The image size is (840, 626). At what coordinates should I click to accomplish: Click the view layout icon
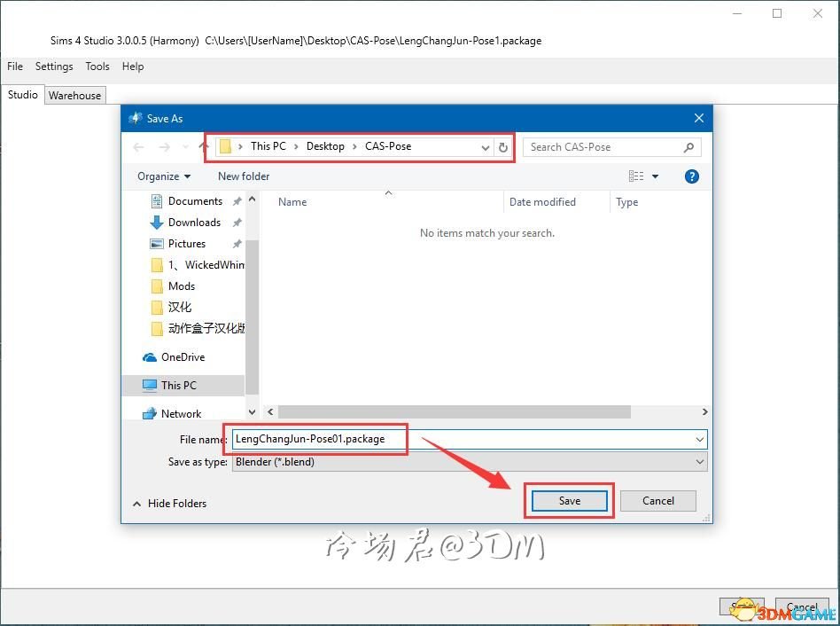click(636, 176)
